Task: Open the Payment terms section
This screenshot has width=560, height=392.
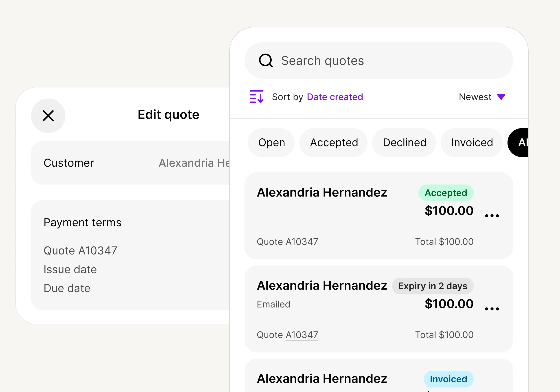Action: [x=82, y=222]
